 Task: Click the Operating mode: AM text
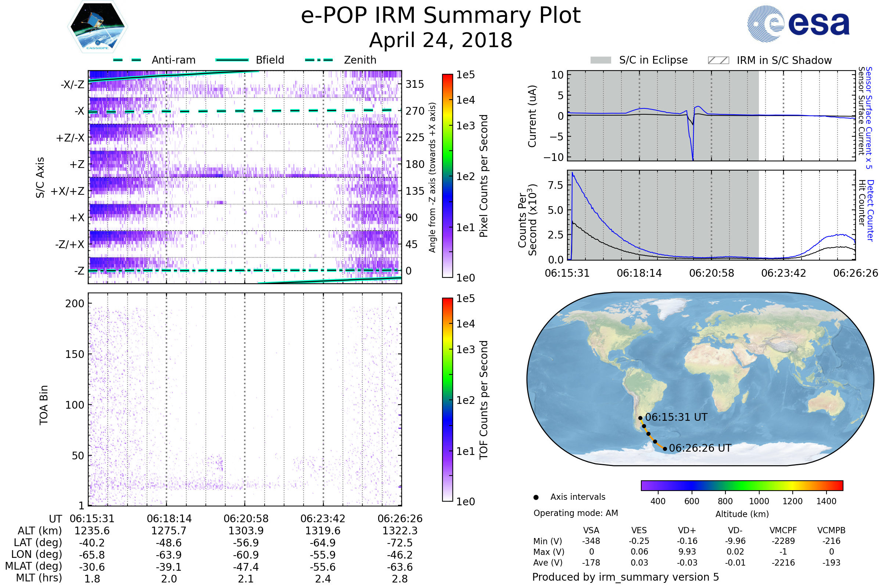tap(576, 513)
